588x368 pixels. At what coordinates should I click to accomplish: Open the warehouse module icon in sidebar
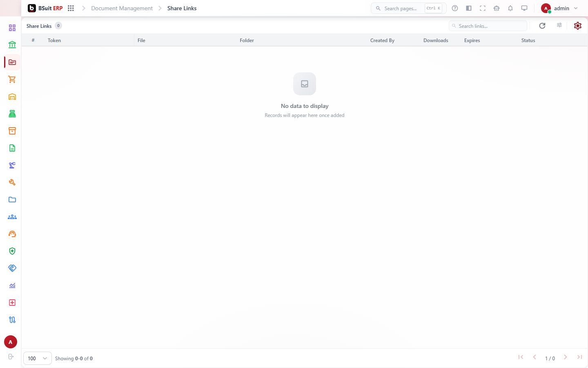pyautogui.click(x=12, y=96)
